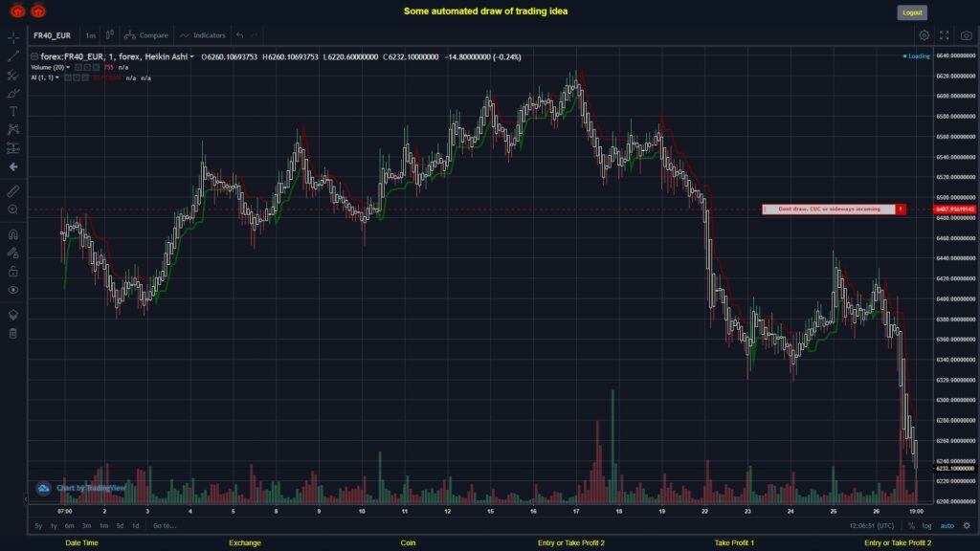Open the Go to... date dialog
Screen dimensions: 980x551
point(165,525)
